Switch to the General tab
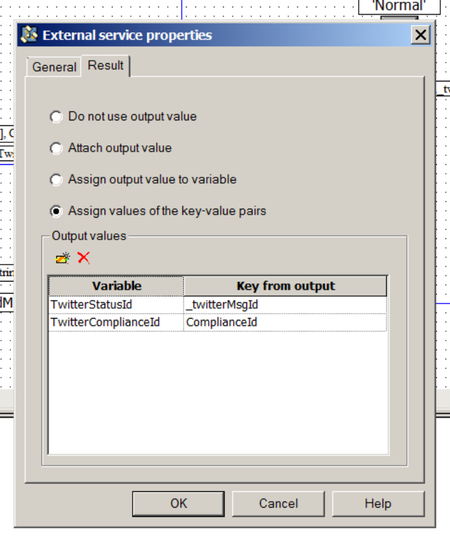Screen dimensions: 450x546 click(x=54, y=67)
